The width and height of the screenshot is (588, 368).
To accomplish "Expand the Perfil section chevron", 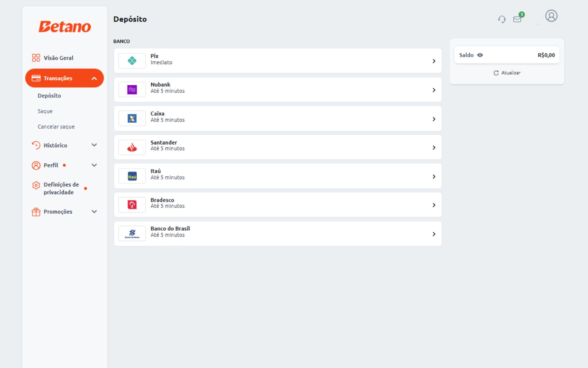I will [x=94, y=165].
